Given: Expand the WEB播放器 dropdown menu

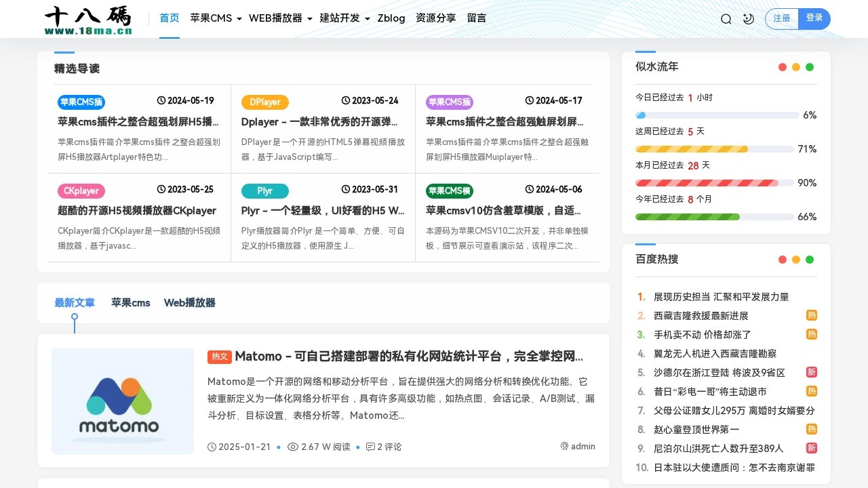Looking at the screenshot, I should coord(281,18).
